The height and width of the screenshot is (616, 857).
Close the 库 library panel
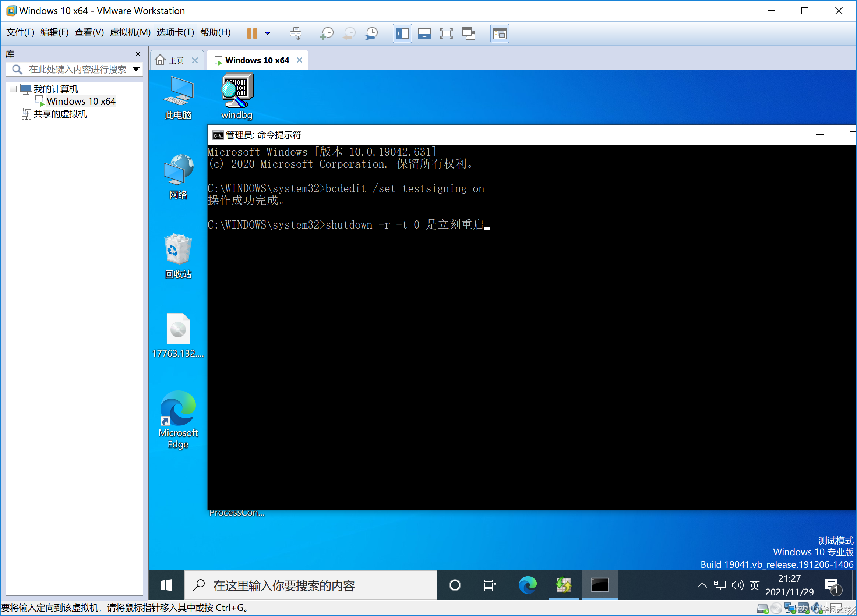pyautogui.click(x=138, y=54)
